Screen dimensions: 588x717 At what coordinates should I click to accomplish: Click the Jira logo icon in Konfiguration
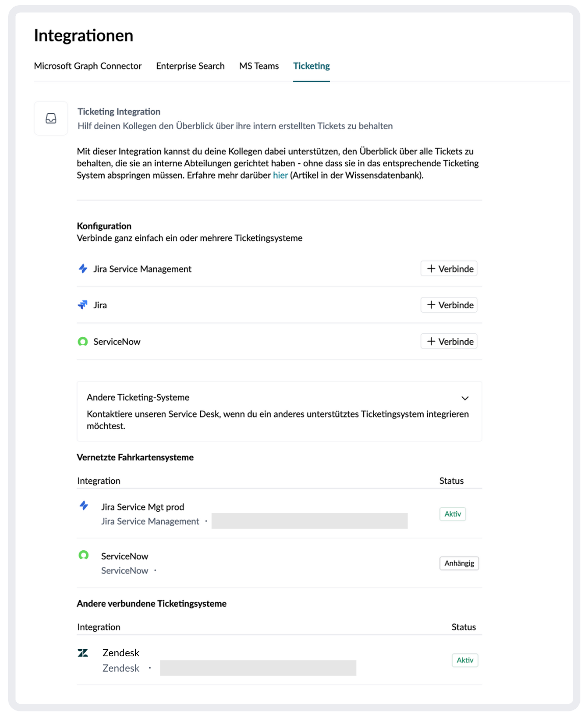pyautogui.click(x=83, y=305)
